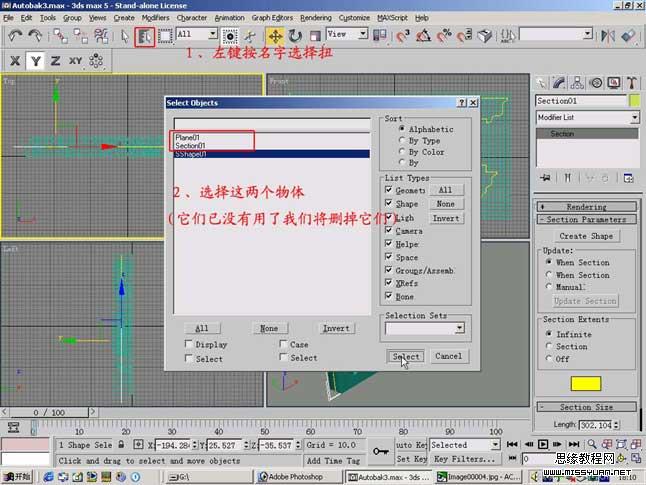Click Play Animation button
Screen dimensions: 646x485
coord(543,444)
